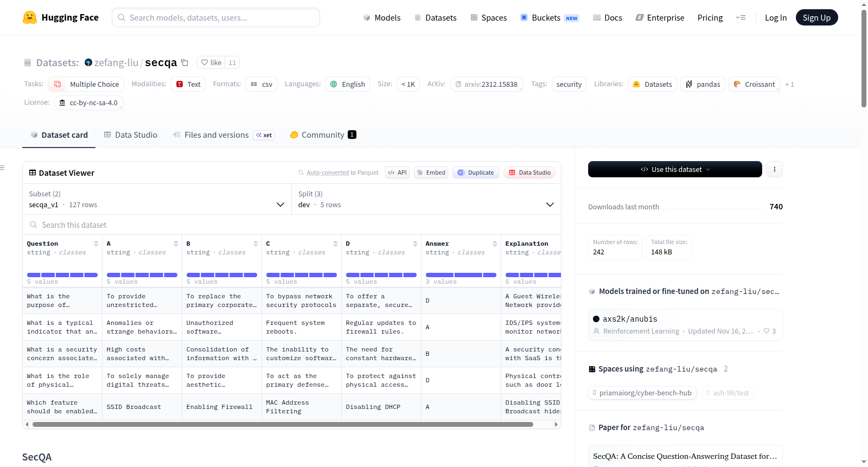
Task: Click the Embed button
Action: click(431, 172)
